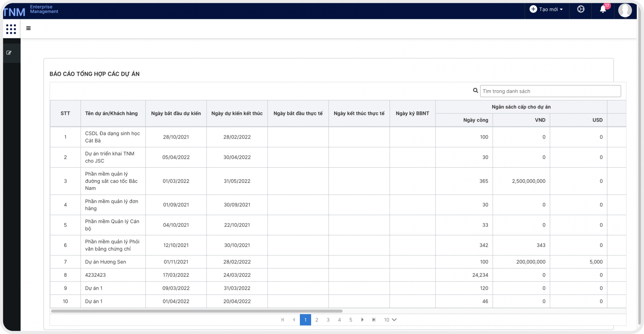Screen dimensions: 644x334
Task: Select Dự án 1 in row 10
Action: 94,301
